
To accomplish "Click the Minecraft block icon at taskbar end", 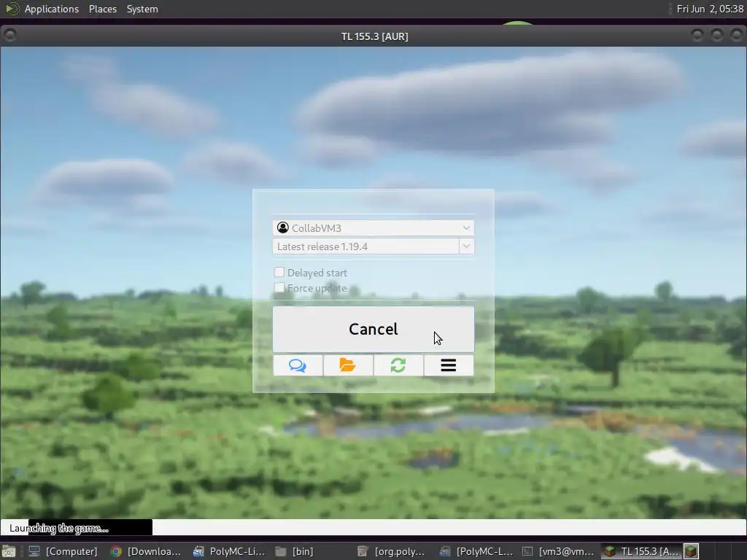I will (692, 551).
